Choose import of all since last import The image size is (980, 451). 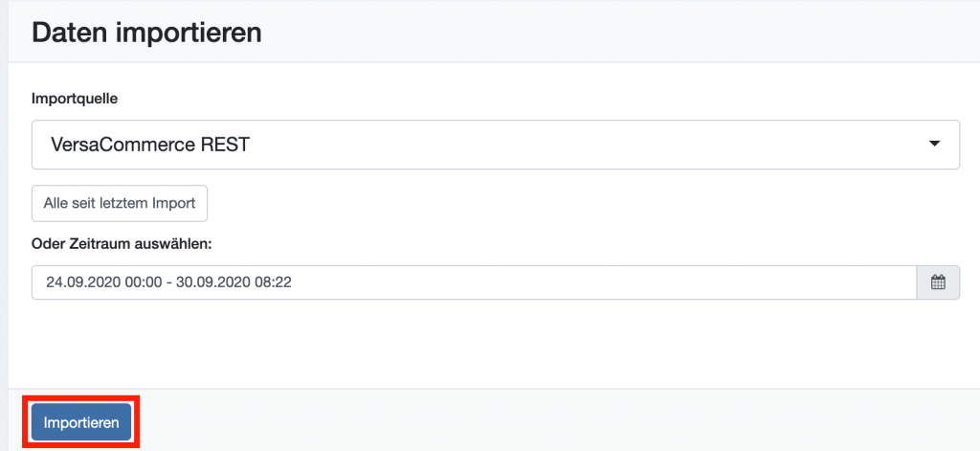(x=120, y=203)
